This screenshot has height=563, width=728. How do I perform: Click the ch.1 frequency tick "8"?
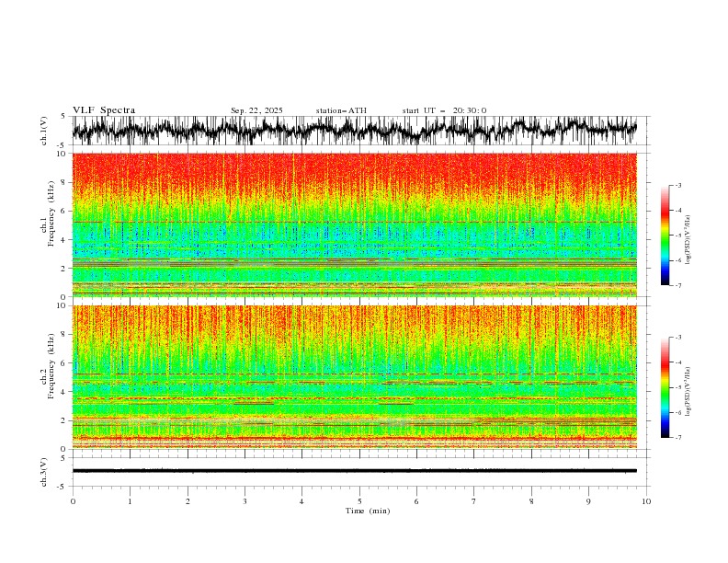(x=64, y=182)
